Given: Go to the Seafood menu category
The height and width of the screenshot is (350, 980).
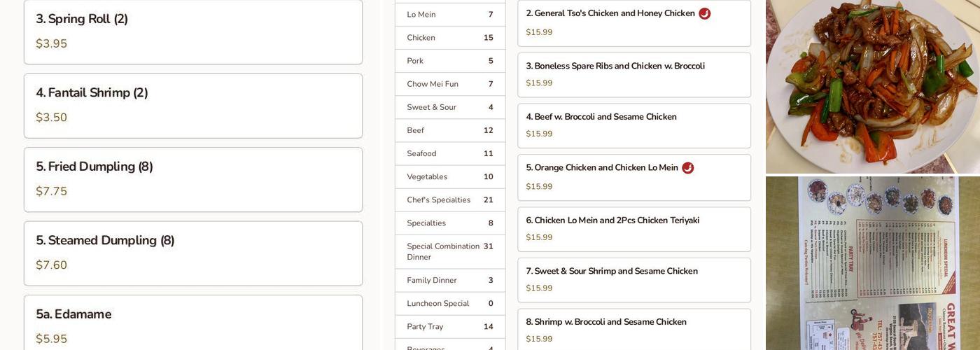Looking at the screenshot, I should pyautogui.click(x=449, y=154).
